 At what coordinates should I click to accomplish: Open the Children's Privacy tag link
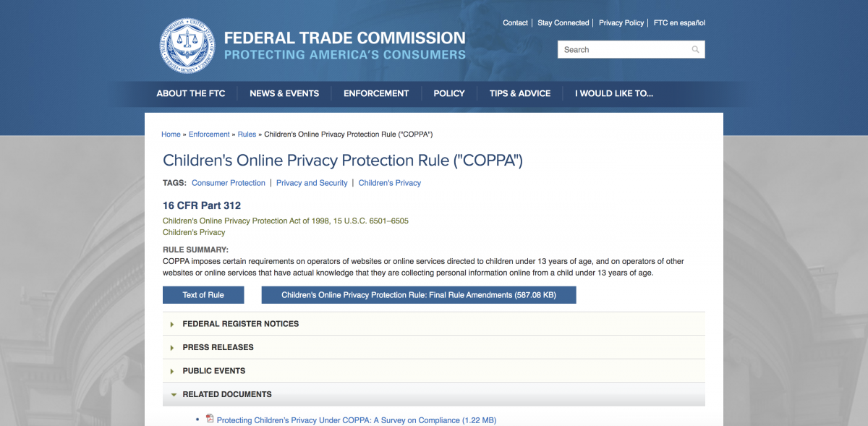click(x=389, y=183)
